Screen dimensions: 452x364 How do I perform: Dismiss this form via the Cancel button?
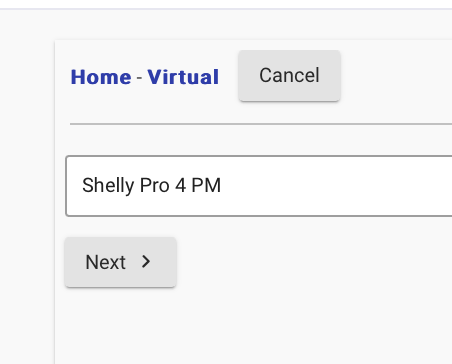pos(289,76)
